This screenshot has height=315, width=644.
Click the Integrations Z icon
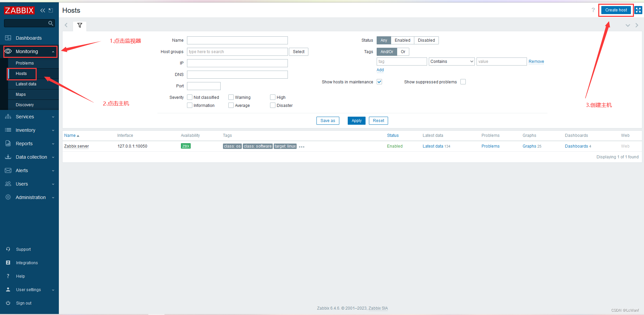(8, 263)
